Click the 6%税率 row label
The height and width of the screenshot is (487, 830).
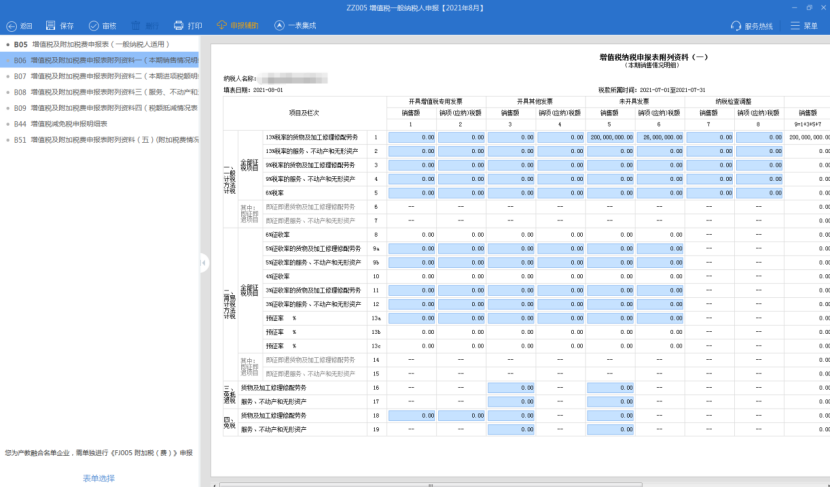tap(274, 193)
